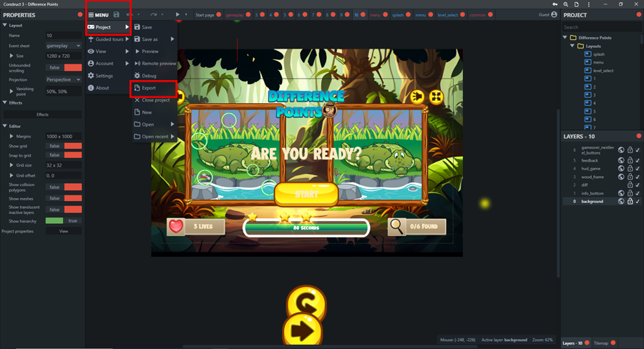Open the Event sheet gameplay dropdown
The width and height of the screenshot is (644, 349).
click(64, 46)
